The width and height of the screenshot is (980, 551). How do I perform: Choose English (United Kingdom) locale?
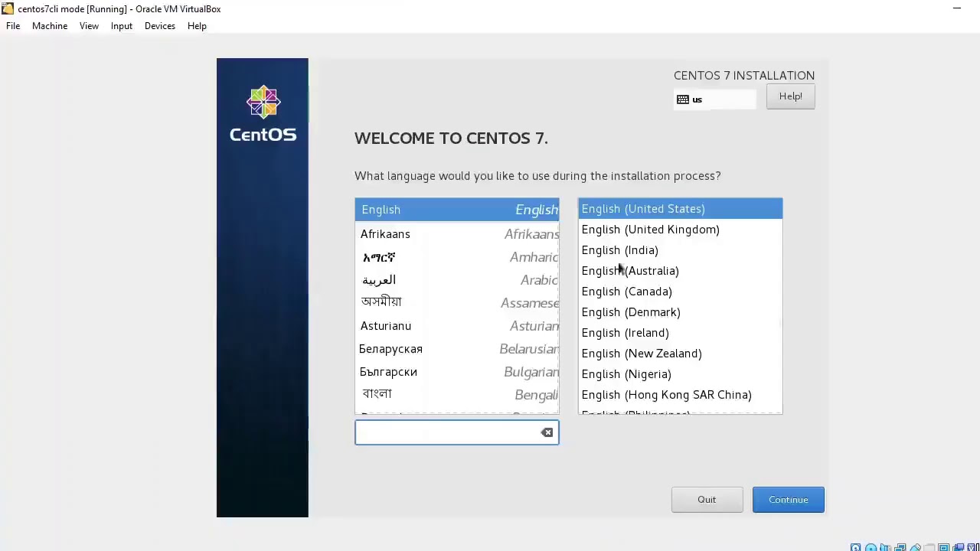[x=680, y=230]
